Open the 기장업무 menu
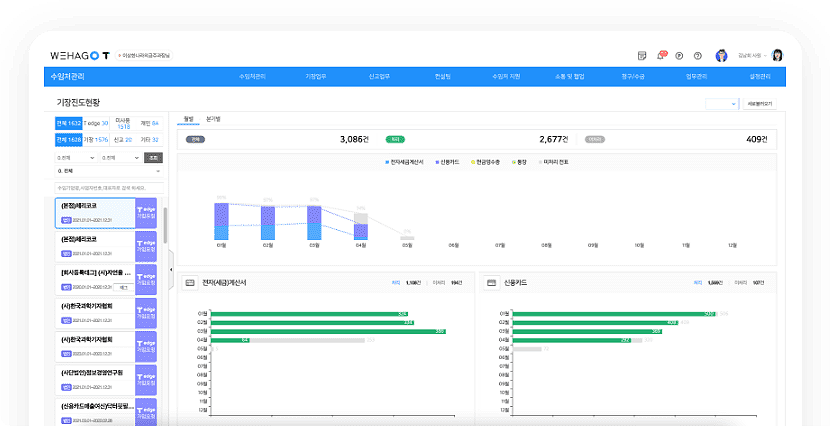The height and width of the screenshot is (426, 830). (315, 77)
